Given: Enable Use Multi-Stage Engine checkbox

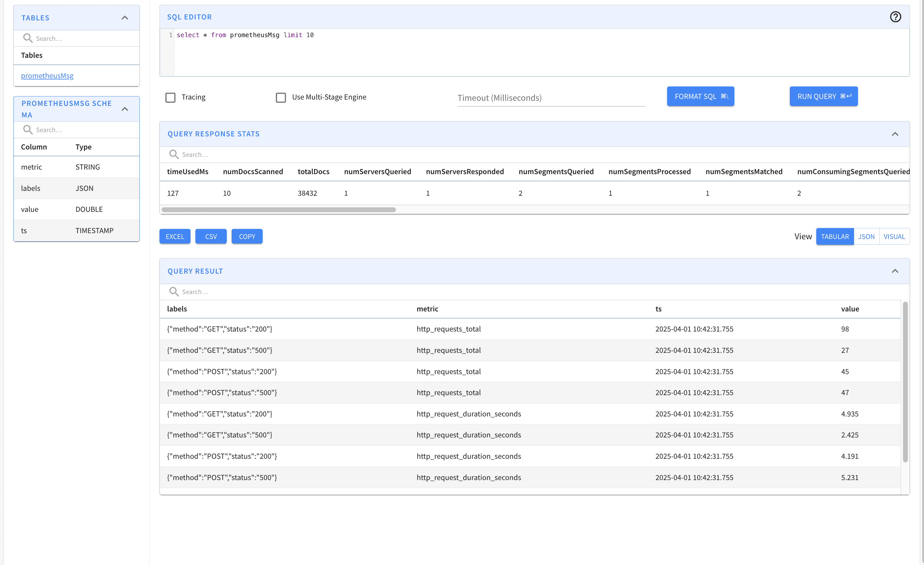Looking at the screenshot, I should tap(281, 97).
